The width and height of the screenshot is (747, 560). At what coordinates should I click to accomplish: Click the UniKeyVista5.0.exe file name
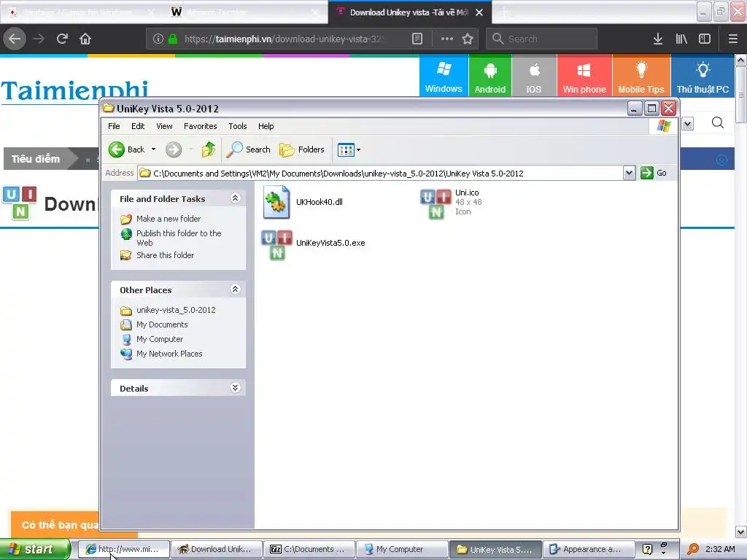coord(330,243)
